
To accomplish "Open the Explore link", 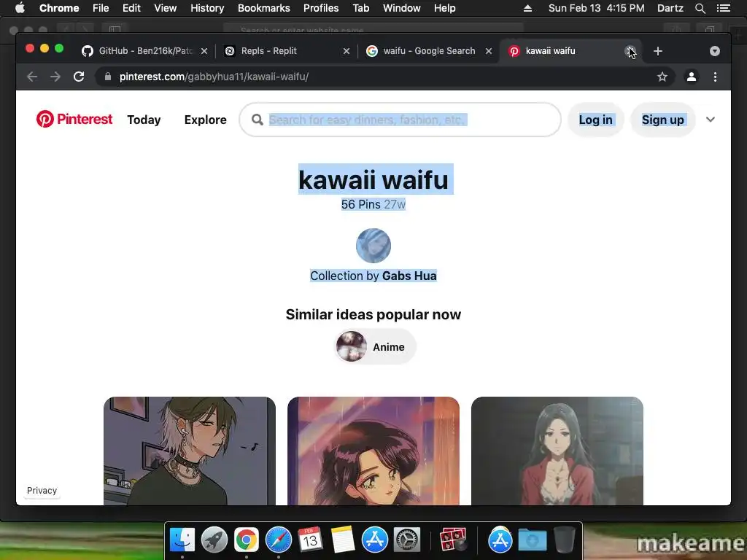I will pyautogui.click(x=205, y=120).
